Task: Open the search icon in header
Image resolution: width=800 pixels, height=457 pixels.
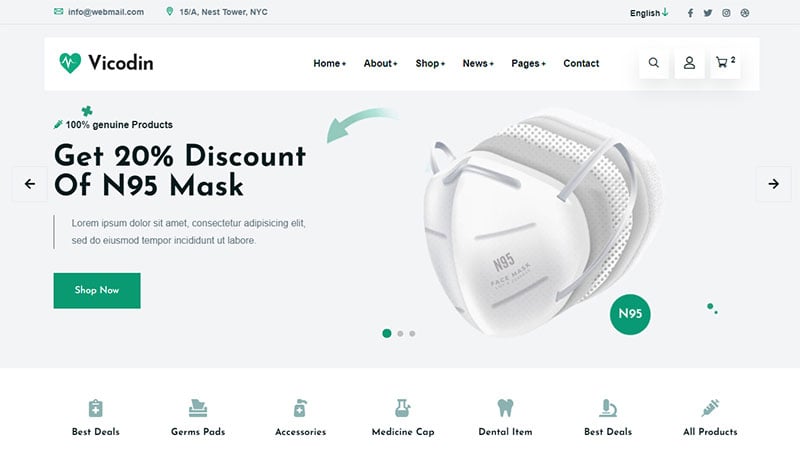Action: tap(654, 63)
